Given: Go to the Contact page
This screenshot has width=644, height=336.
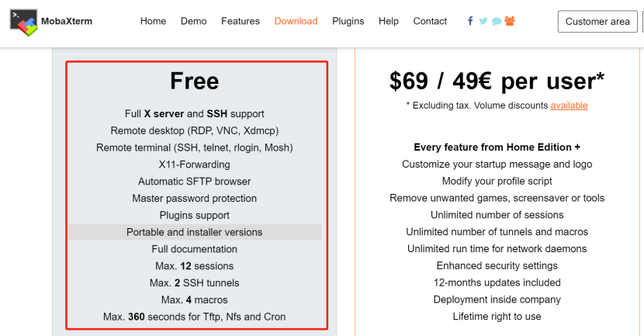Looking at the screenshot, I should coord(430,21).
